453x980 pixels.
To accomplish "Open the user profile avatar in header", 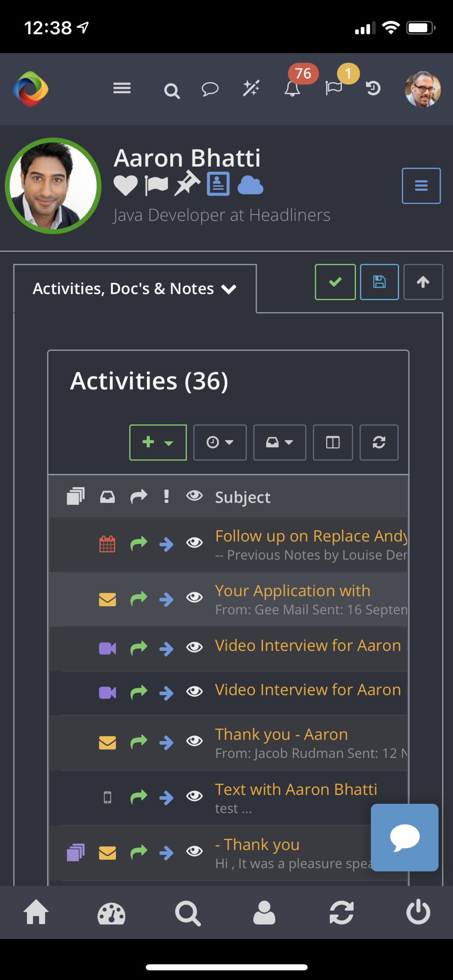I will [423, 89].
